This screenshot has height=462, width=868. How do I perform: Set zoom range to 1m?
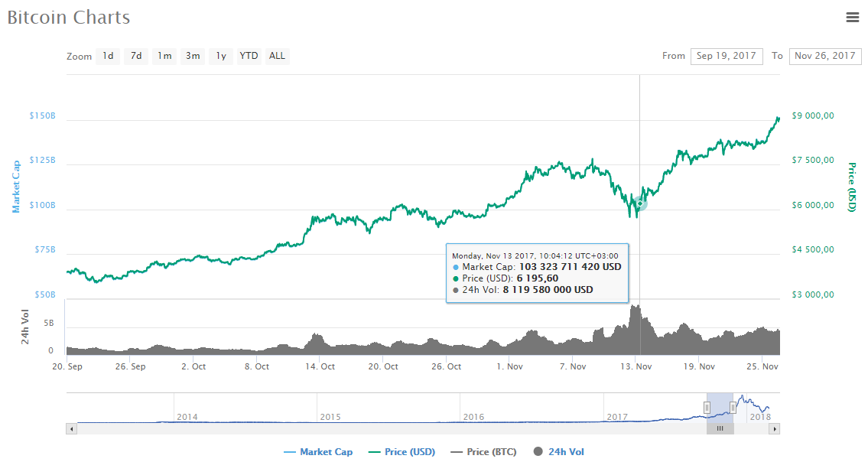(x=164, y=56)
